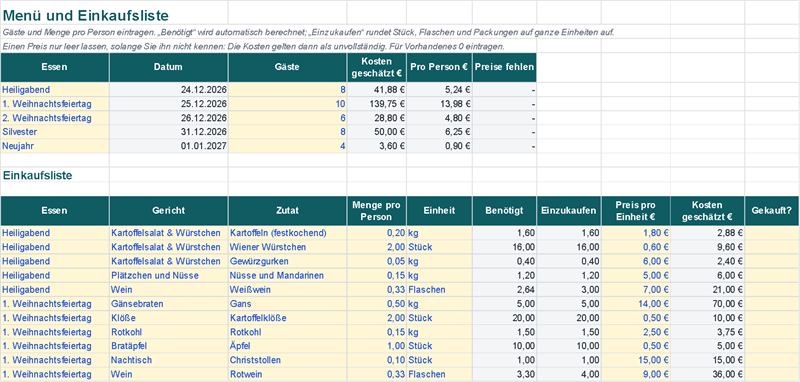The width and height of the screenshot is (800, 382).
Task: Select the ingredient 'Kartoffeln (festkochend)'
Action: click(287, 233)
